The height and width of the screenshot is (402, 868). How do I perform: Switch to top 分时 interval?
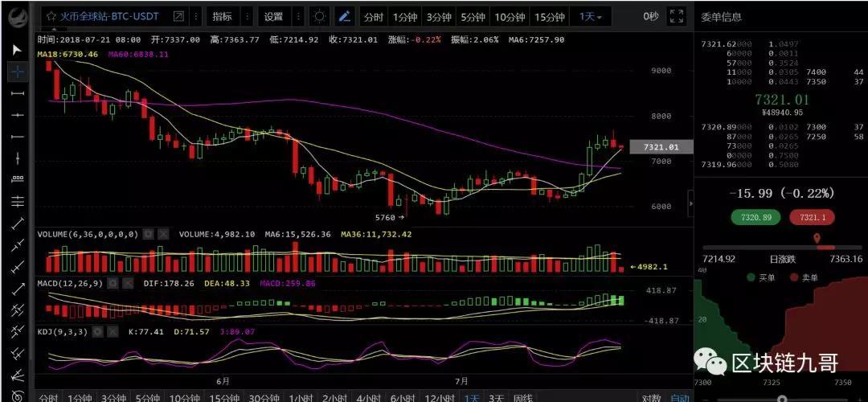point(374,17)
